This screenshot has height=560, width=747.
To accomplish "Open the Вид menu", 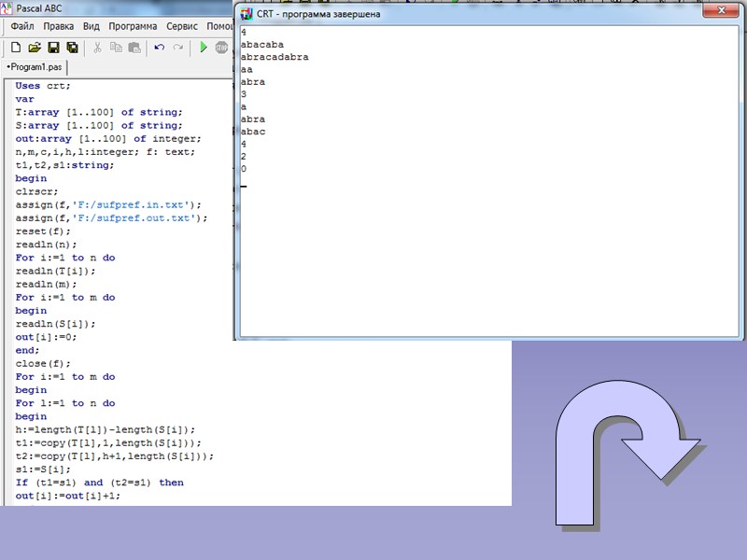I will (91, 26).
